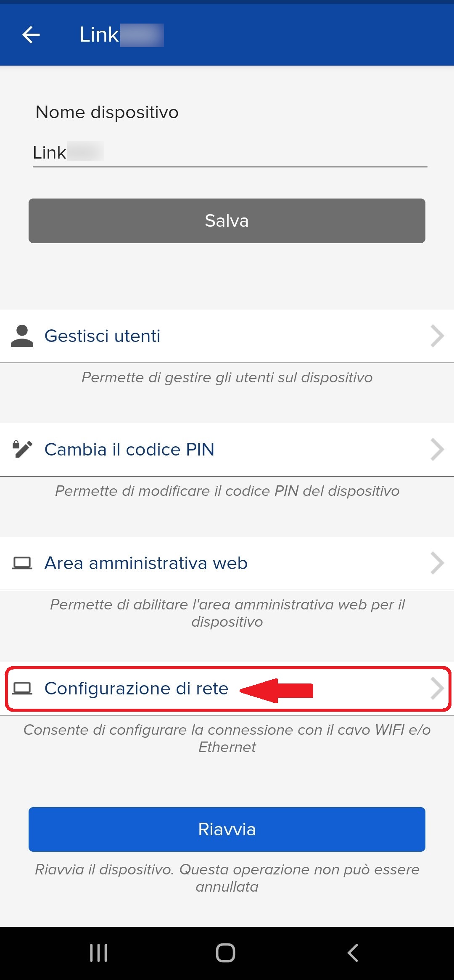Click the gray Salva button
The image size is (454, 980).
pos(227,221)
